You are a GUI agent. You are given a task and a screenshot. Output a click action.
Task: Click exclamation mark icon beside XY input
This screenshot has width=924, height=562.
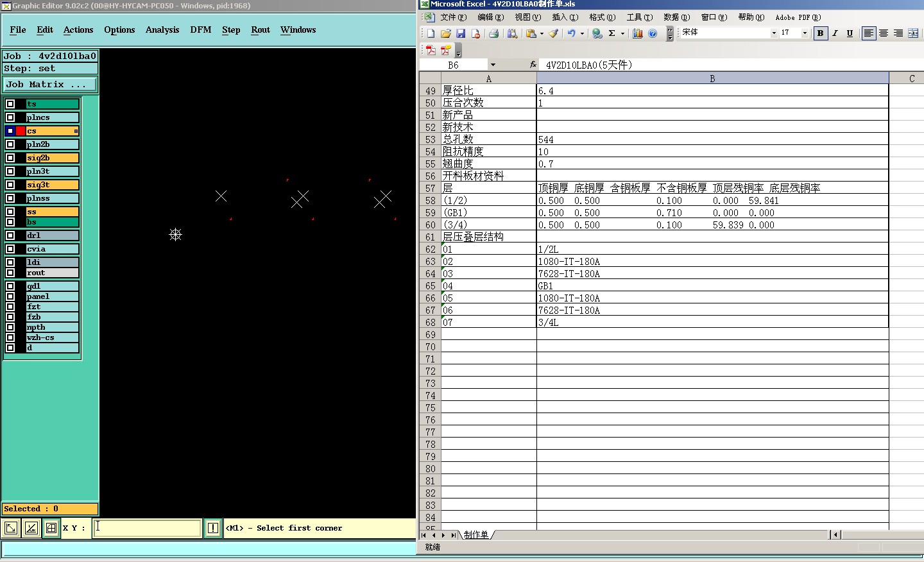(x=213, y=528)
